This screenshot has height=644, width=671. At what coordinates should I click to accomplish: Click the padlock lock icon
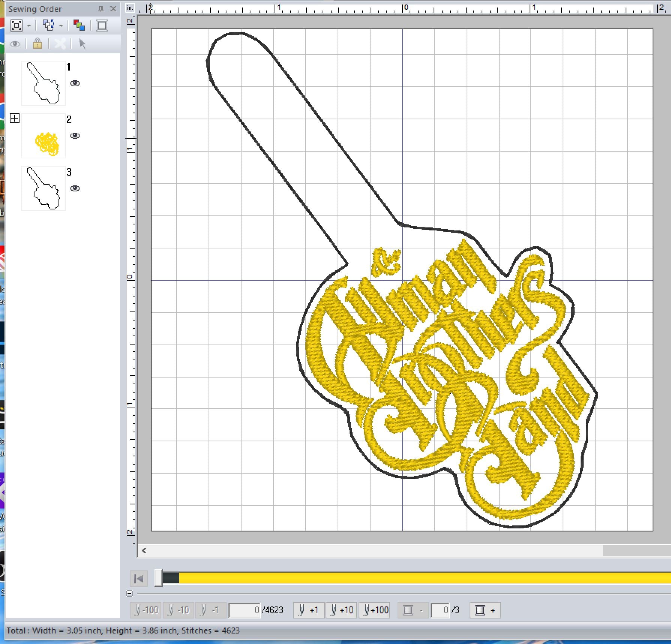(x=38, y=44)
